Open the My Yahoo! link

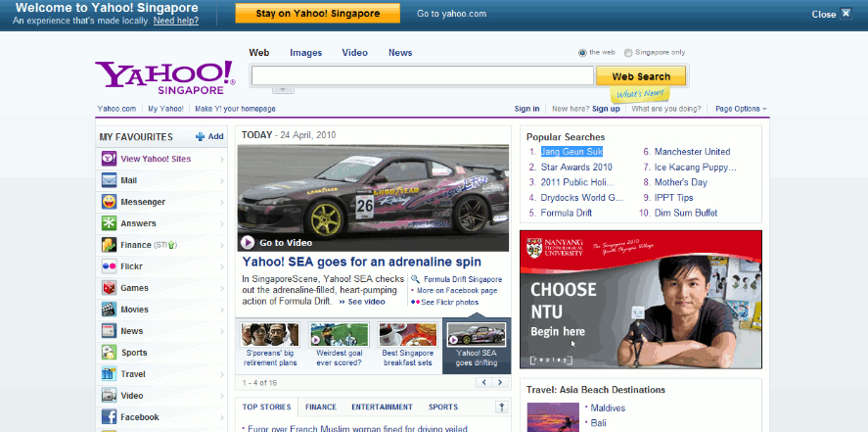coord(165,109)
